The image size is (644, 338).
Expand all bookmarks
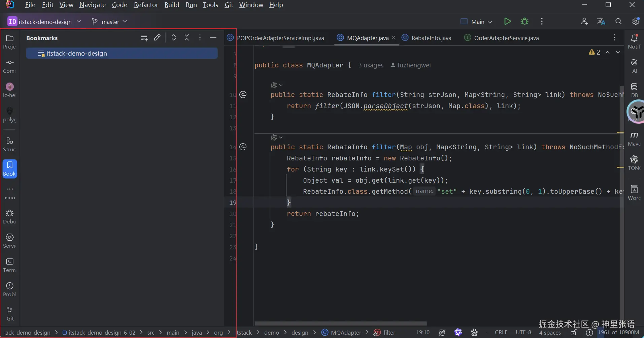[x=174, y=38]
